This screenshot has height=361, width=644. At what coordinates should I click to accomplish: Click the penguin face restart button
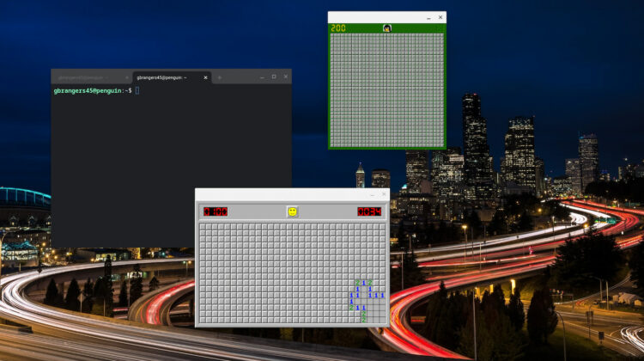click(x=387, y=28)
